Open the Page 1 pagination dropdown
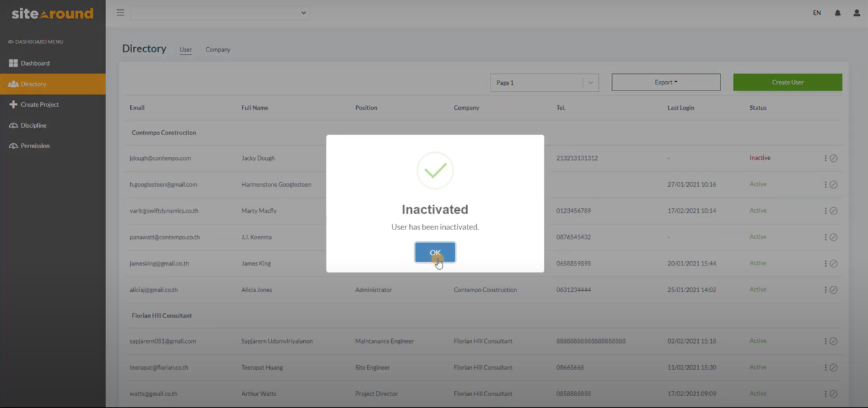The image size is (868, 408). tap(544, 82)
